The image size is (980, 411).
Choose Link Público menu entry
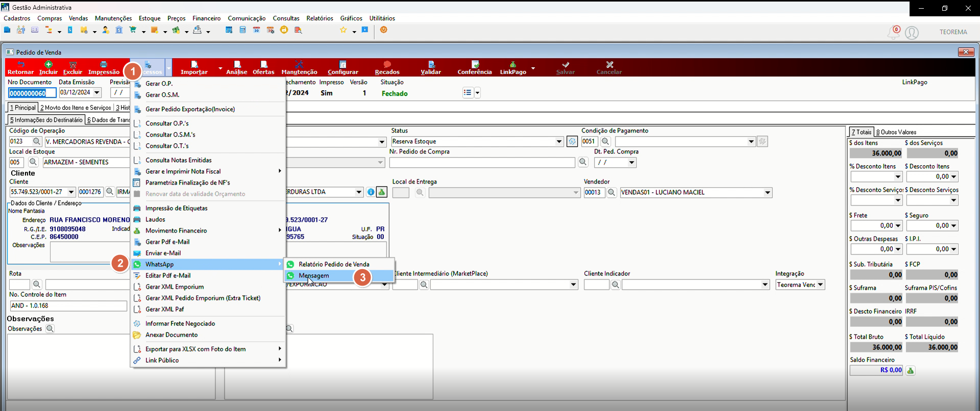tap(208, 361)
